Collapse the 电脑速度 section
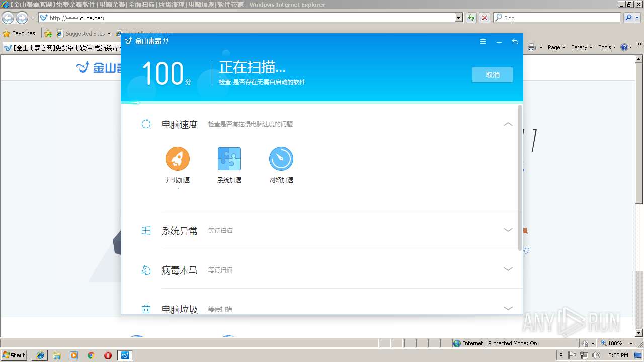The height and width of the screenshot is (362, 644). point(508,124)
